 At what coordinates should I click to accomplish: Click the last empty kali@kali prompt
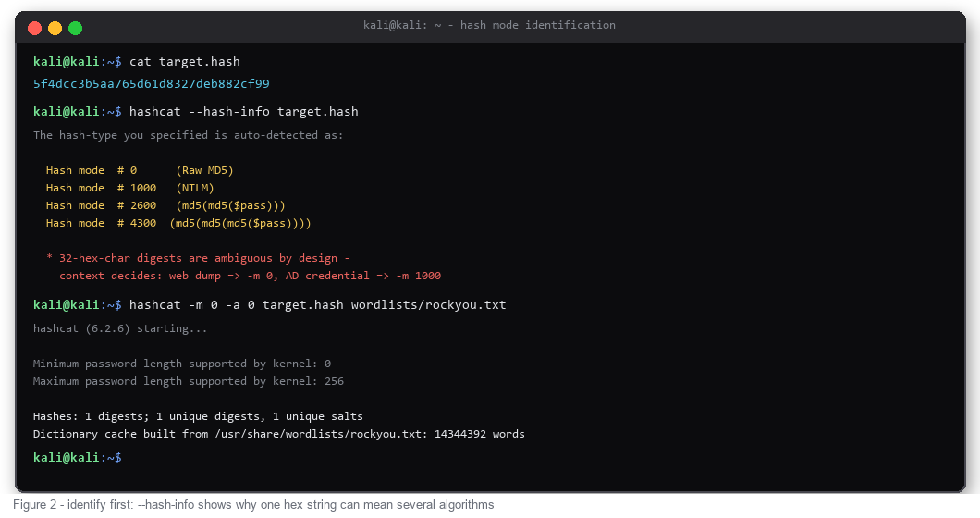(78, 457)
